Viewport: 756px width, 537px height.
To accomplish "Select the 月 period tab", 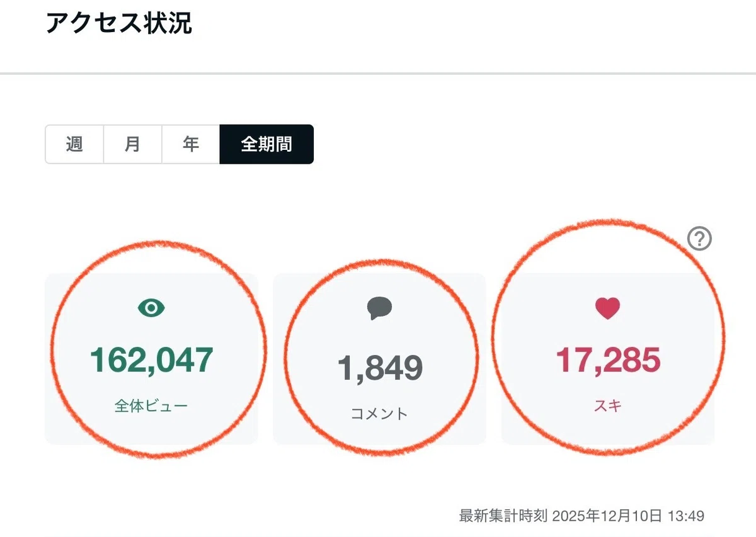I will pyautogui.click(x=133, y=144).
